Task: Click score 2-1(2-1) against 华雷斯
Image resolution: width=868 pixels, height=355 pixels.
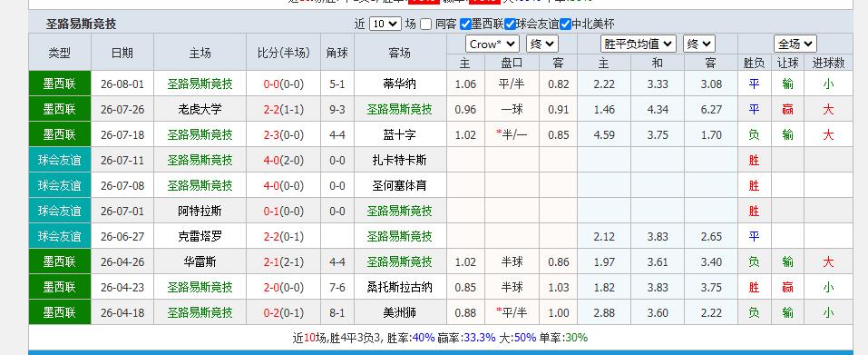Action: 283,262
